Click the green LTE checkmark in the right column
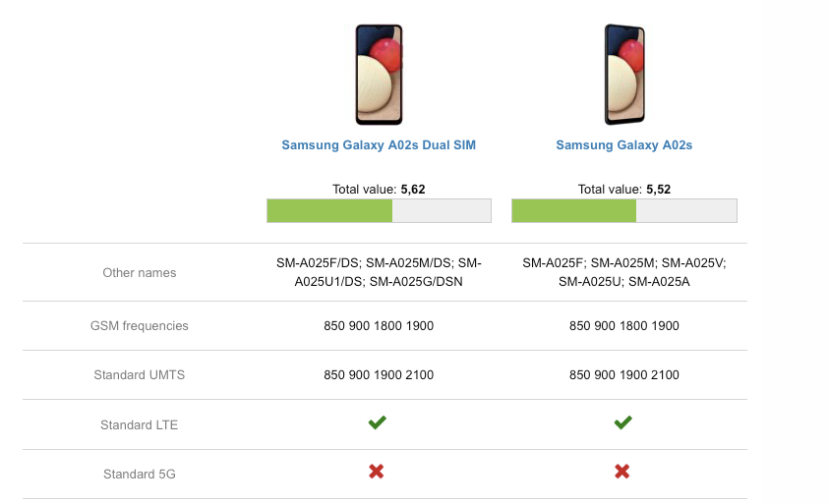The height and width of the screenshot is (504, 828). click(x=622, y=422)
